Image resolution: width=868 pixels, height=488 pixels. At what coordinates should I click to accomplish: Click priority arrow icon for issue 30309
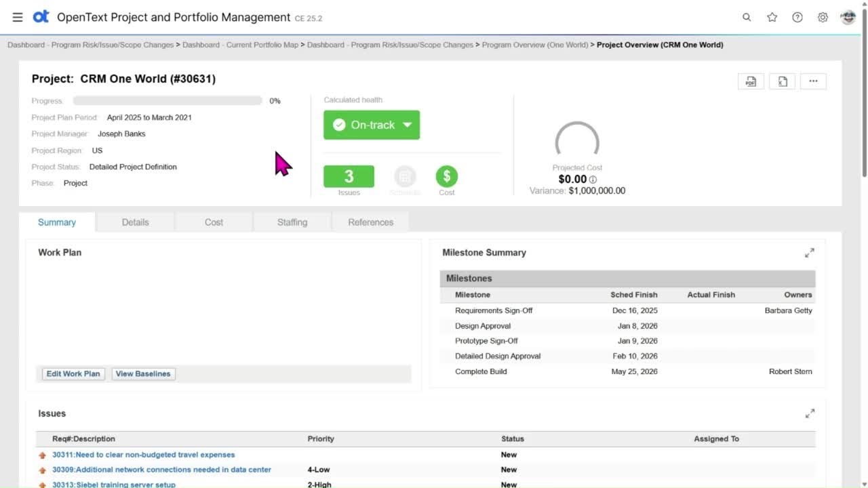pyautogui.click(x=43, y=470)
